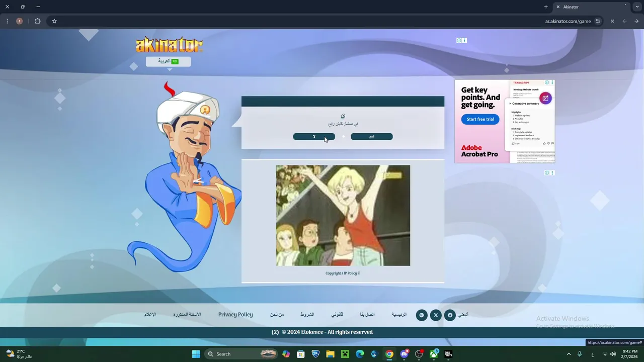644x362 pixels.
Task: Click the Akinator logo
Action: (x=169, y=45)
